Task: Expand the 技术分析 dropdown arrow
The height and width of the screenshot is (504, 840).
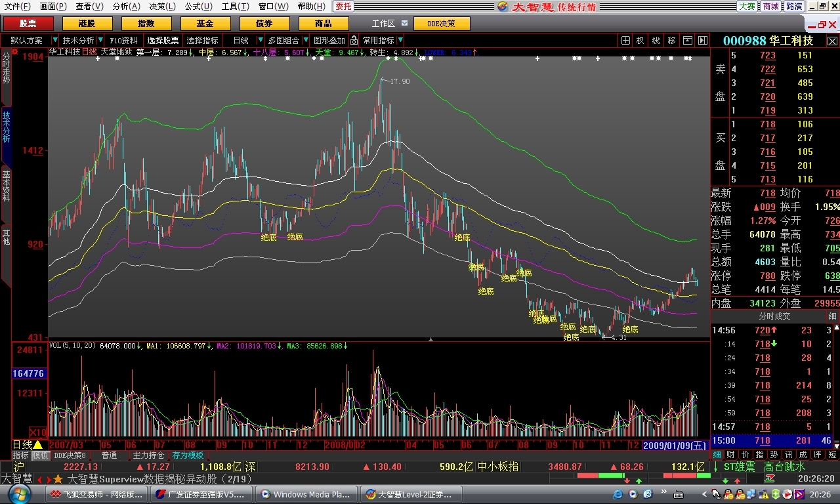Action: click(x=100, y=41)
